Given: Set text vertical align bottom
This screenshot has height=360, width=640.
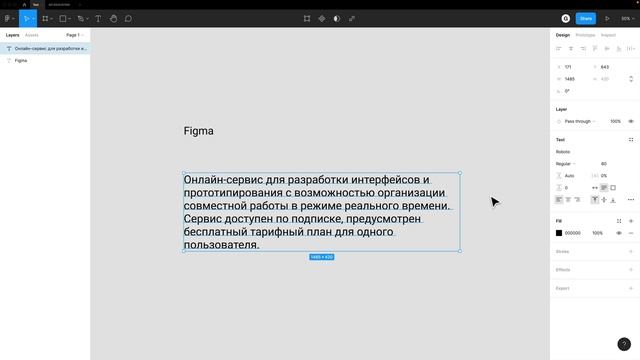Looking at the screenshot, I should pos(613,200).
